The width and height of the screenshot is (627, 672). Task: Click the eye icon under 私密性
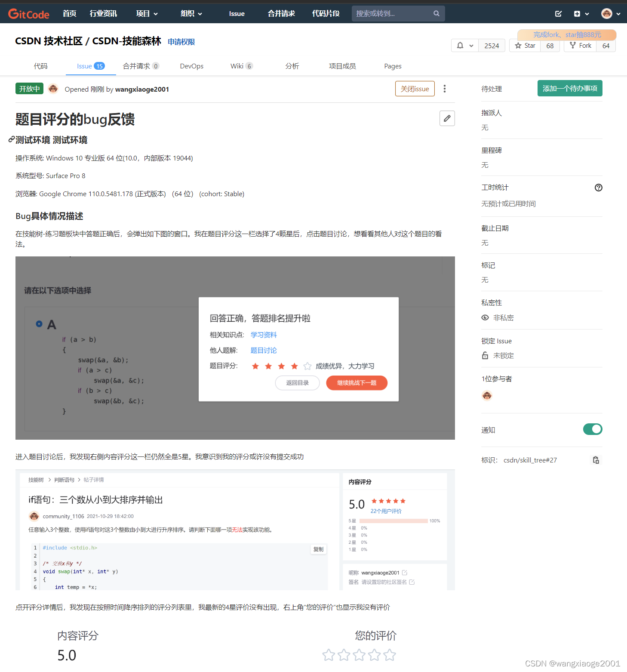(x=485, y=318)
